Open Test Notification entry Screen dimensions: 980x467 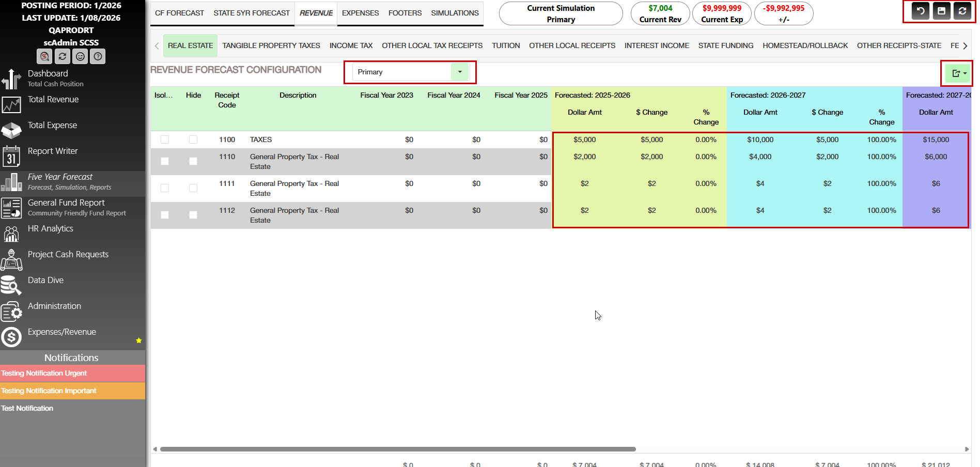(x=72, y=408)
